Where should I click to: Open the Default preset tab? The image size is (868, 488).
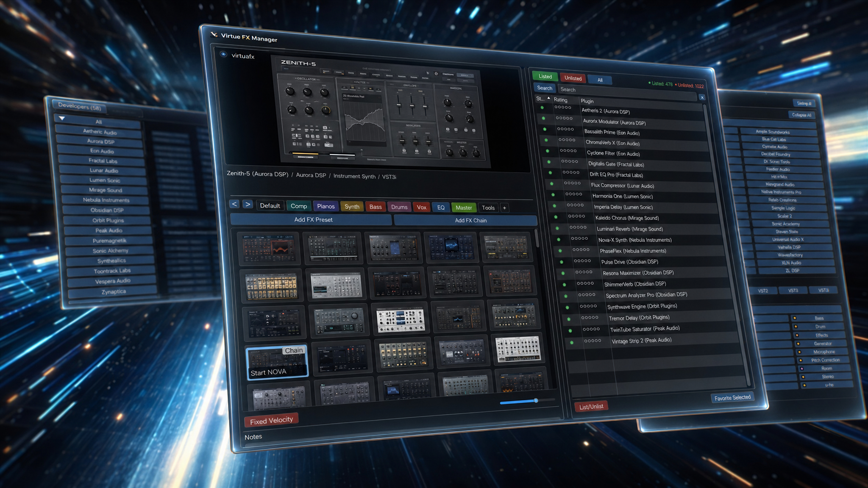click(270, 205)
